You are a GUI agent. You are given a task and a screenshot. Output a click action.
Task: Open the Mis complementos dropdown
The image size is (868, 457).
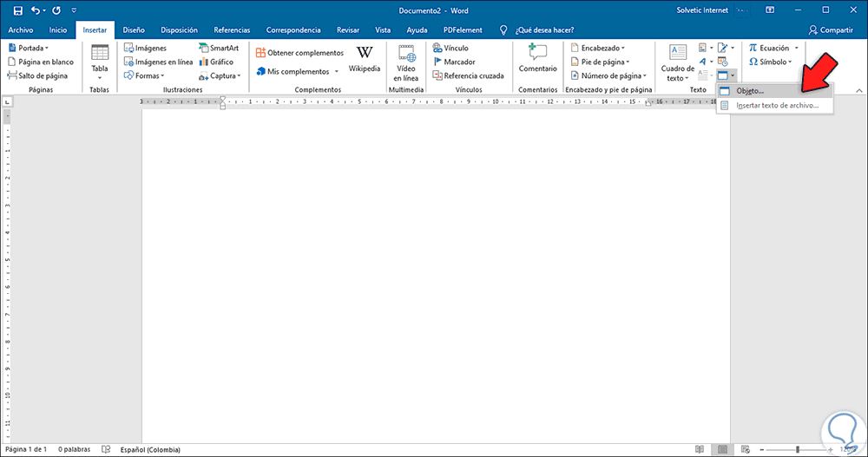tap(297, 71)
